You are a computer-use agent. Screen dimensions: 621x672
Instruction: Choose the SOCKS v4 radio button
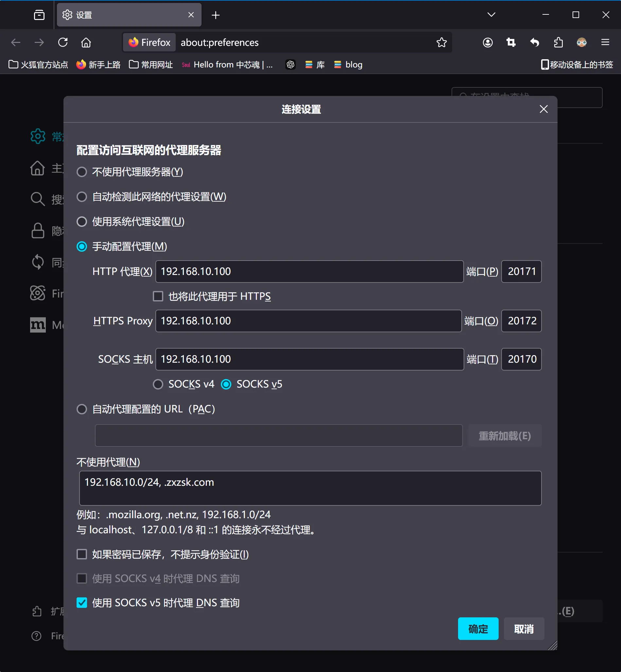[158, 384]
